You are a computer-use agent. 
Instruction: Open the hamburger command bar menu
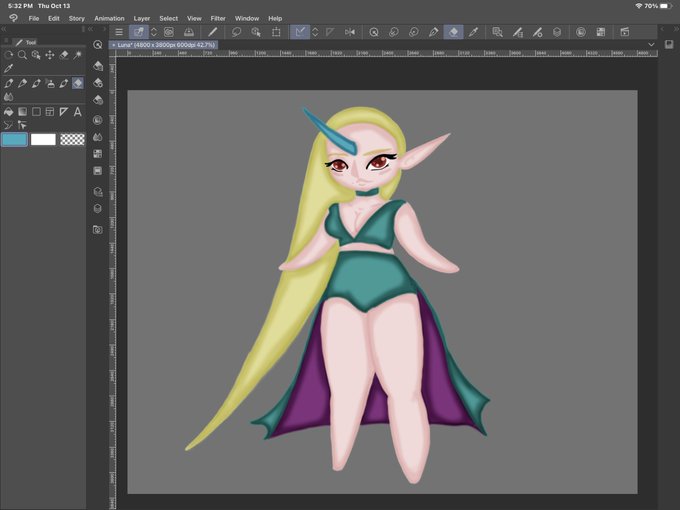[119, 32]
